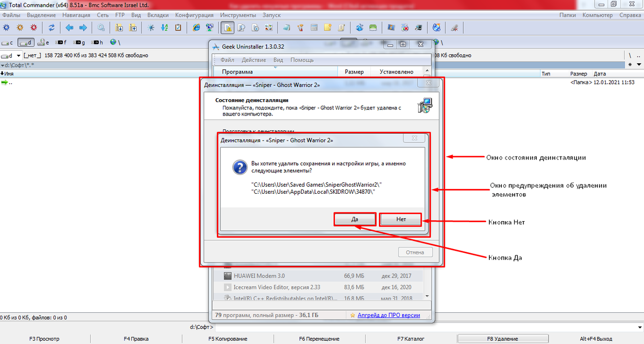Switch to drive g button

pyautogui.click(x=80, y=42)
